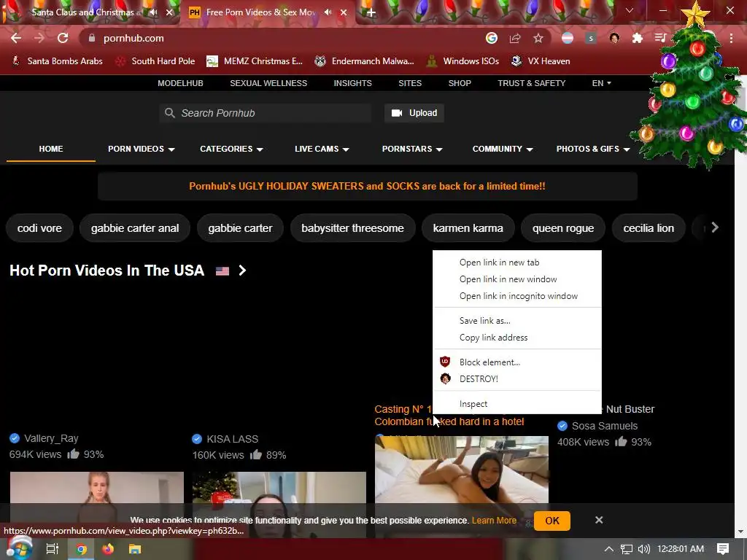Open SHOP in top navigation
Image resolution: width=747 pixels, height=560 pixels.
(460, 83)
